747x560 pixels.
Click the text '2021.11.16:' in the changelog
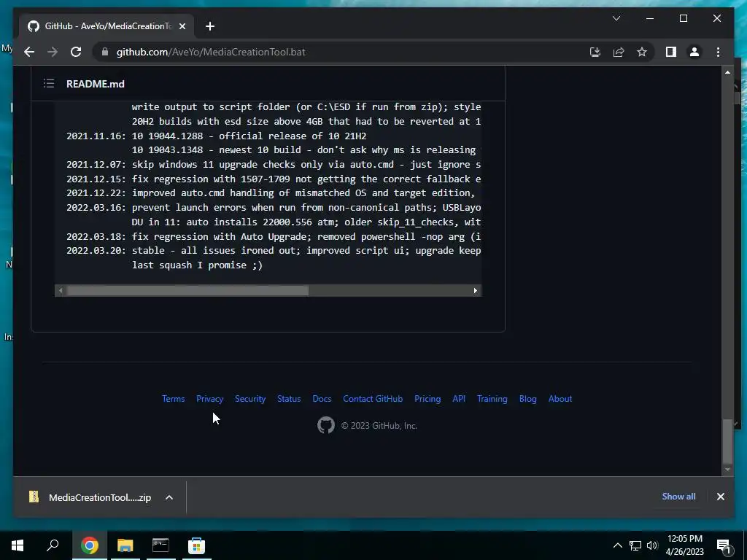pos(96,136)
